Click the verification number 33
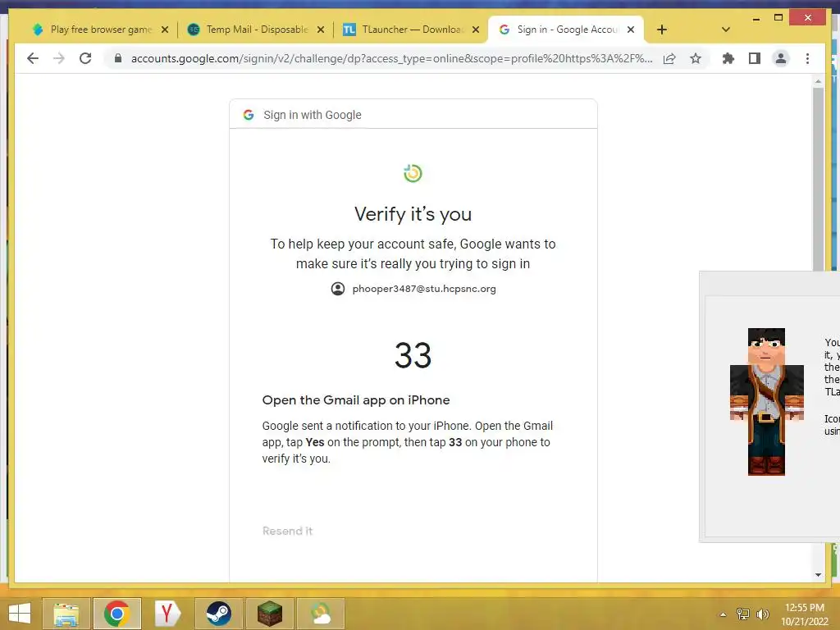 click(x=413, y=355)
